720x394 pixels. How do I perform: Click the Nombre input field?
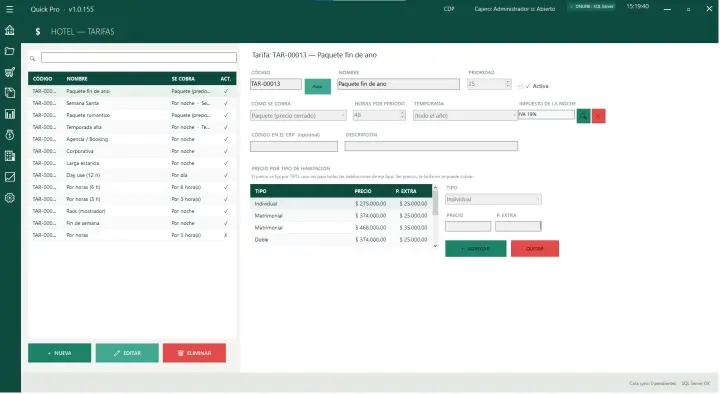click(398, 84)
